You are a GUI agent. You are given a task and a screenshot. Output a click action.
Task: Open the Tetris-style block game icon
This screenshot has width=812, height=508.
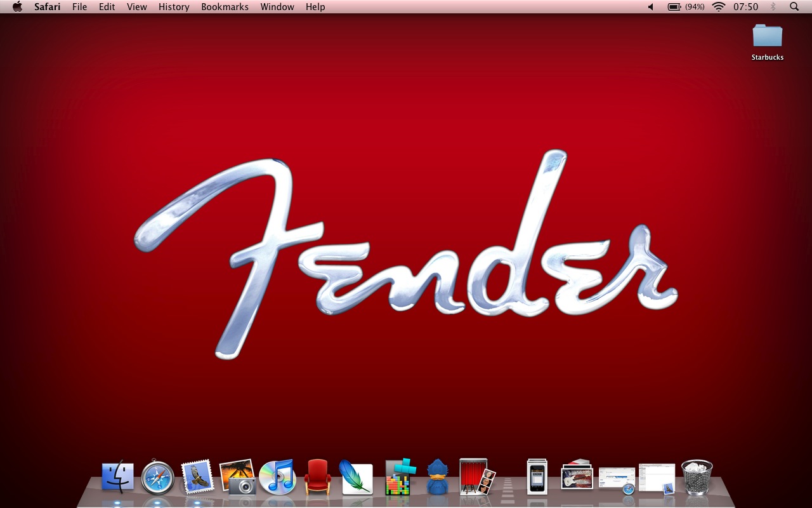point(400,478)
